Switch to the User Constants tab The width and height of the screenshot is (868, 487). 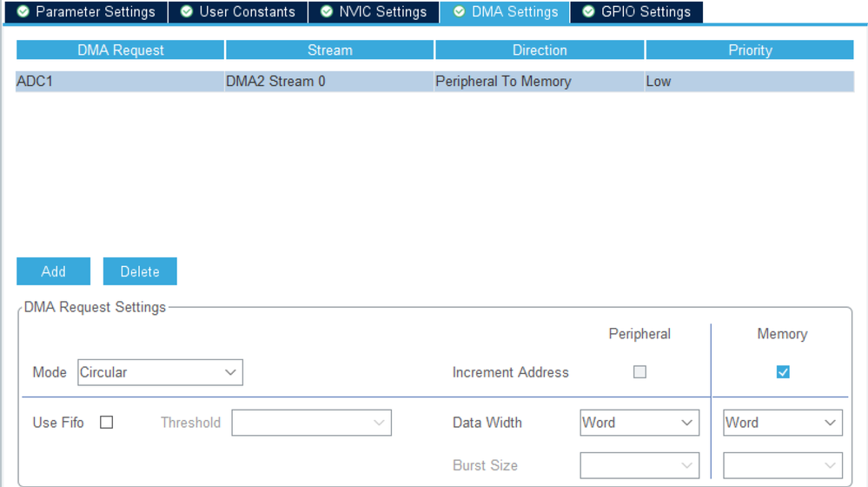pos(238,11)
